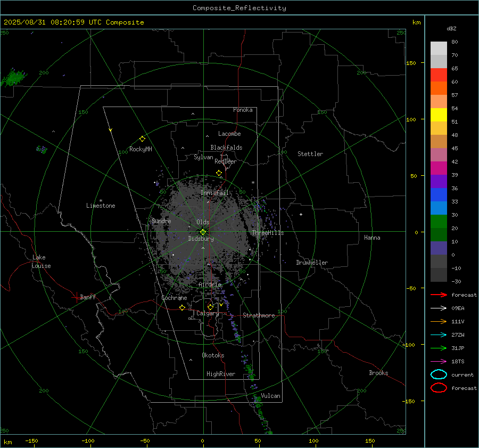Click the yellow diamond marker above Calgary
479x448 pixels.
pyautogui.click(x=210, y=307)
